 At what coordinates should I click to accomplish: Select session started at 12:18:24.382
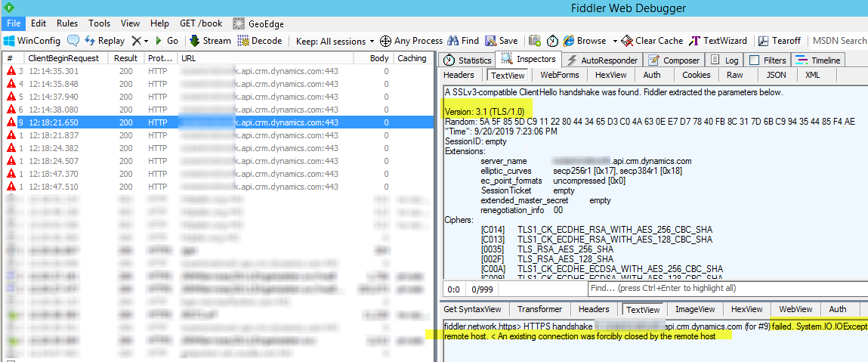click(x=217, y=148)
